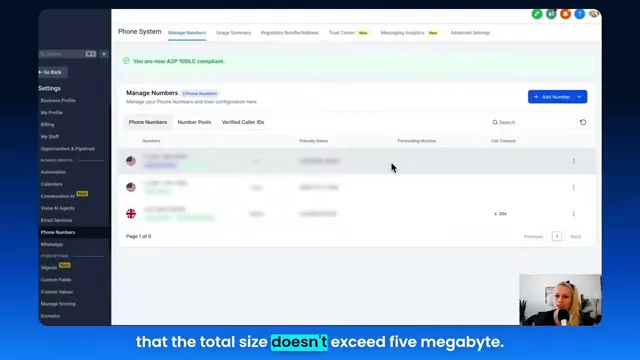This screenshot has height=360, width=640.
Task: Open the three-dot menu of the second US number
Action: pyautogui.click(x=573, y=187)
